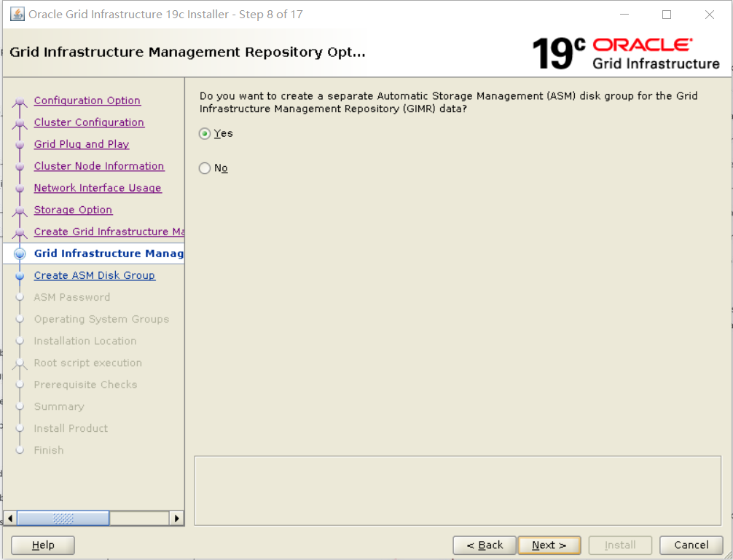Image resolution: width=733 pixels, height=560 pixels.
Task: Click the Storage Option step node icon
Action: coord(20,210)
